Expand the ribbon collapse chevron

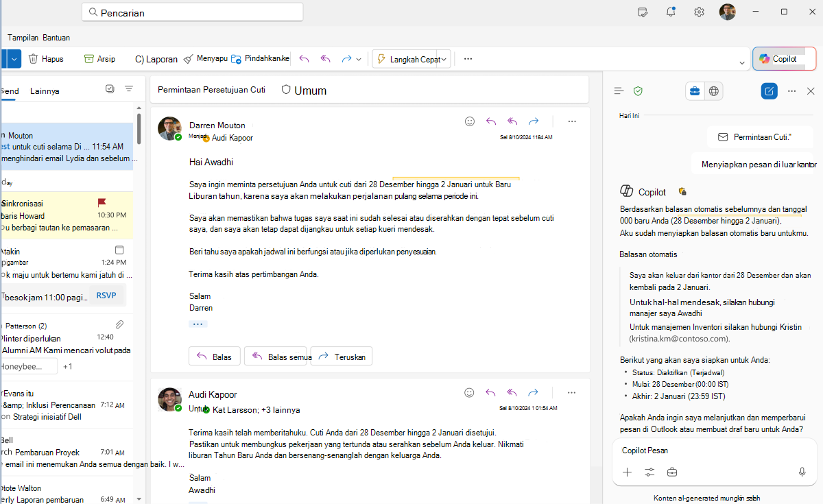click(x=741, y=63)
